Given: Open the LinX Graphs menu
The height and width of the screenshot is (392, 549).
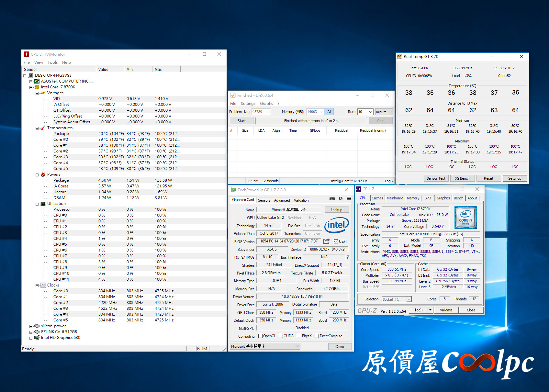Looking at the screenshot, I should tap(266, 104).
